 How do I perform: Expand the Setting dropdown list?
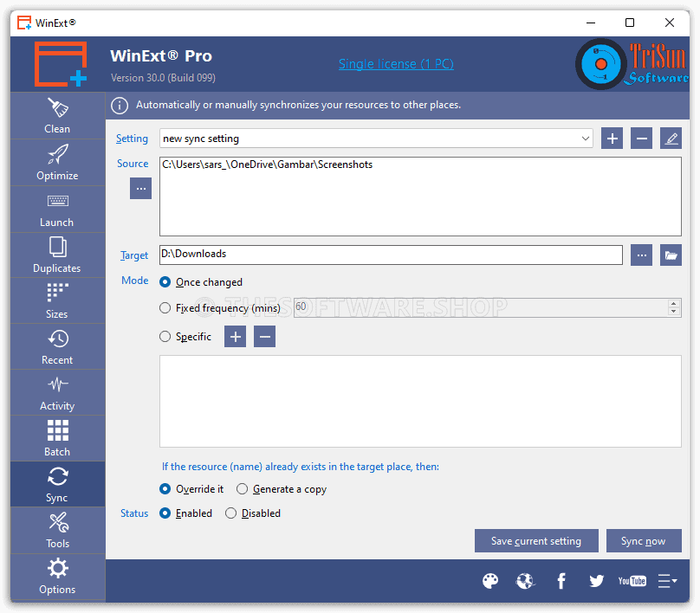click(x=586, y=139)
